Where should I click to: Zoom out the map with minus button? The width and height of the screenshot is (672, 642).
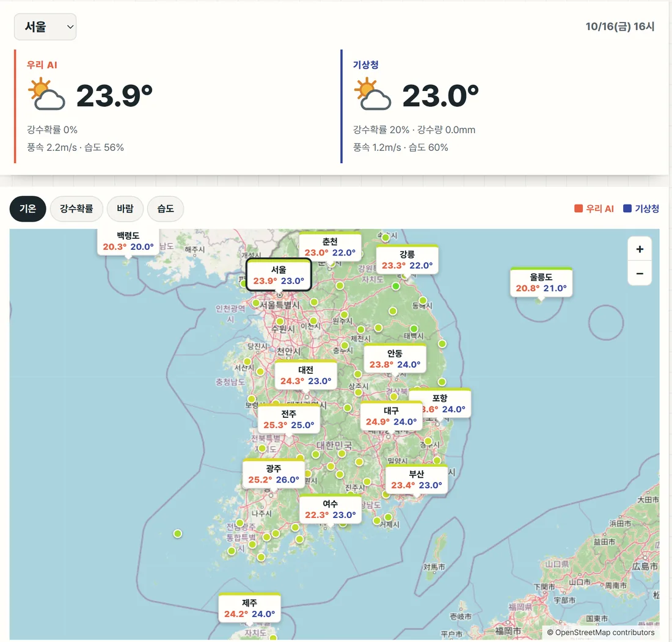[640, 274]
